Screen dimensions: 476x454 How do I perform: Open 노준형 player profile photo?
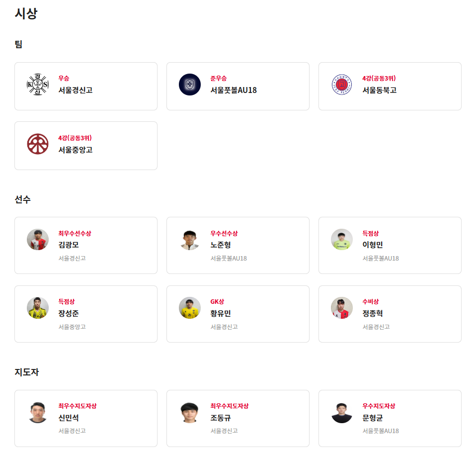pos(190,240)
